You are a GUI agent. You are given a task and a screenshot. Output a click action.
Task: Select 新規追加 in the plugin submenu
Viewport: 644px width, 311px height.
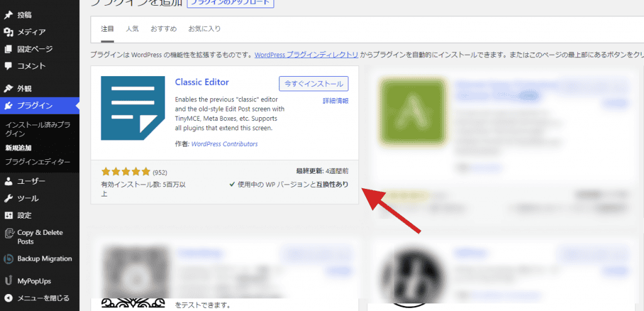tap(18, 148)
